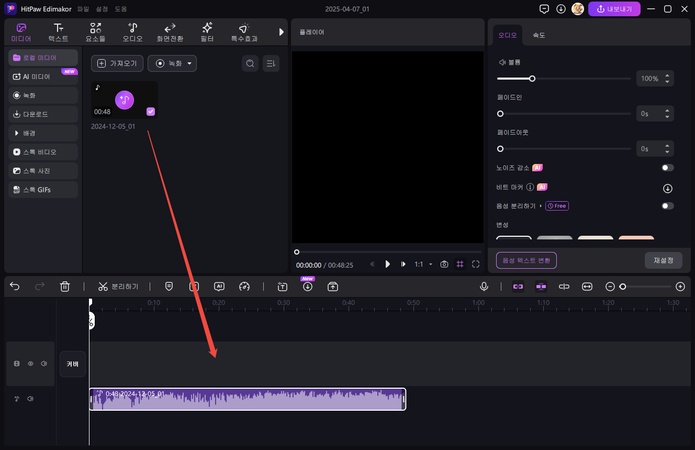This screenshot has width=695, height=450.
Task: Open the media search magnifier icon
Action: pos(250,63)
